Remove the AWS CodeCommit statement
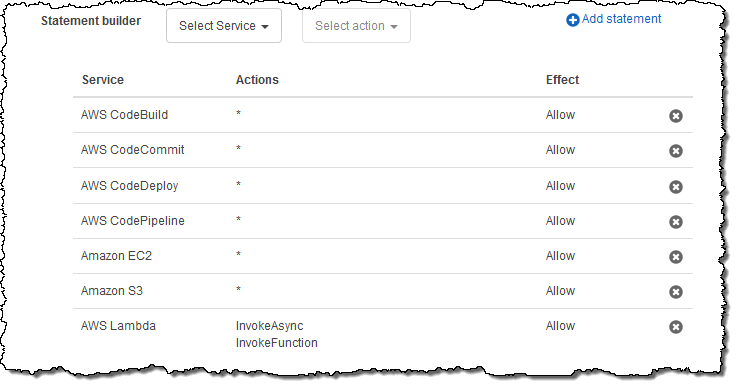The width and height of the screenshot is (737, 386). tap(675, 151)
